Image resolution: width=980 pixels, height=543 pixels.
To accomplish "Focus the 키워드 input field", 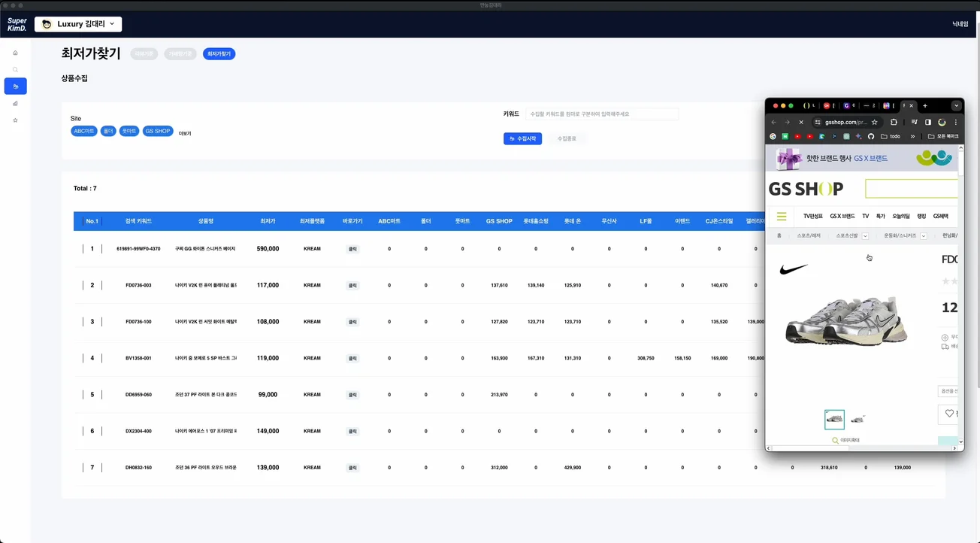I will tap(601, 114).
